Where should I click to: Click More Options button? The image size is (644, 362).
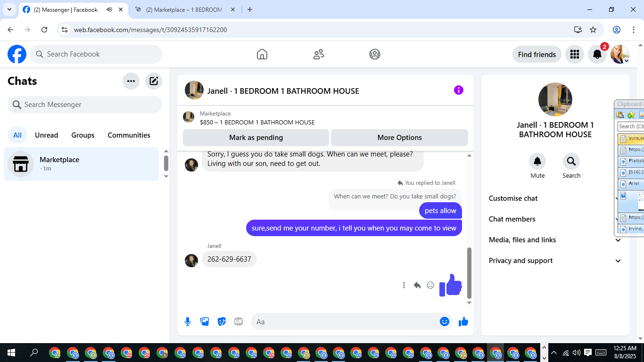coord(400,138)
